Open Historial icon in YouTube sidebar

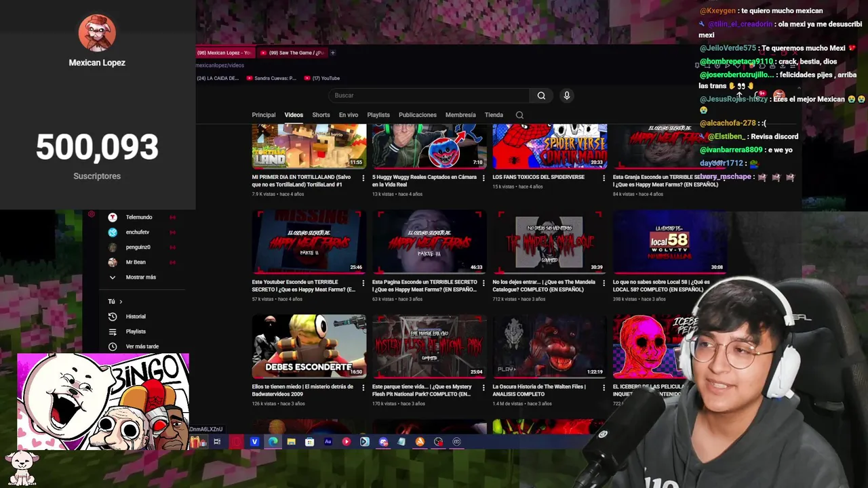113,317
